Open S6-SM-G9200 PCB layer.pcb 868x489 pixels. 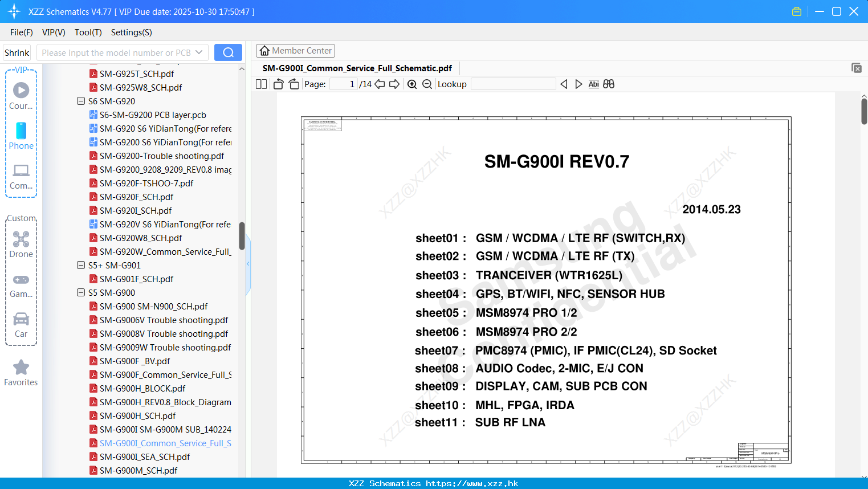153,115
